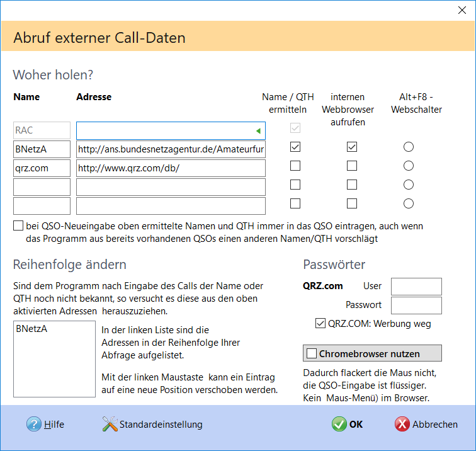The image size is (476, 451).
Task: Click Abbrechen button text to cancel
Action: pyautogui.click(x=434, y=425)
